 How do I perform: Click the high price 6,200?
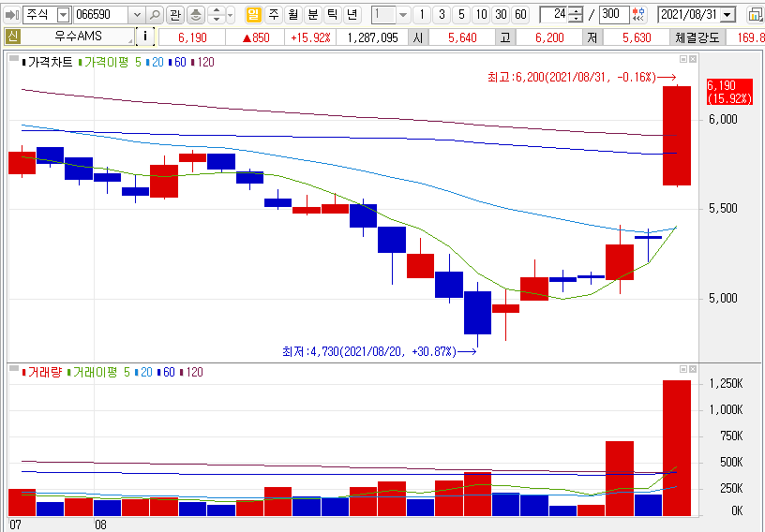[x=549, y=37]
